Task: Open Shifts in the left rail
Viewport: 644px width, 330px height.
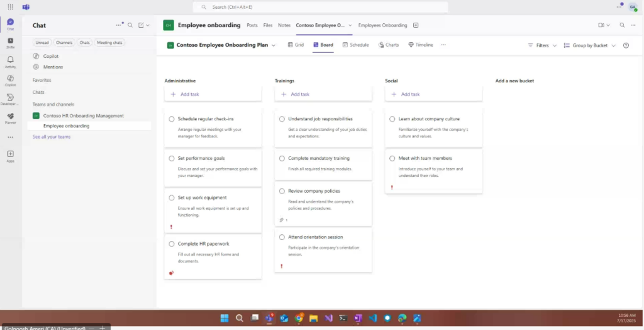Action: point(10,43)
